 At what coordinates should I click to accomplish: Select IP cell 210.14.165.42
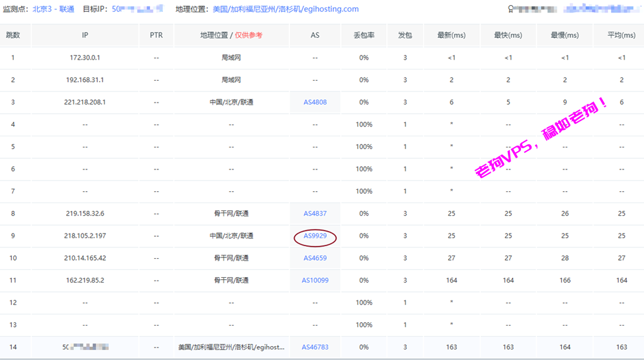point(85,258)
